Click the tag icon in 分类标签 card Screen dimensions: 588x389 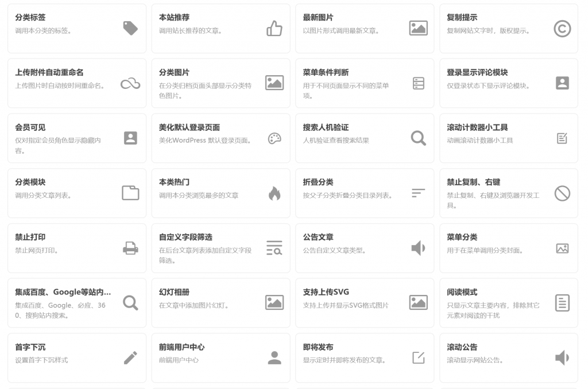130,28
